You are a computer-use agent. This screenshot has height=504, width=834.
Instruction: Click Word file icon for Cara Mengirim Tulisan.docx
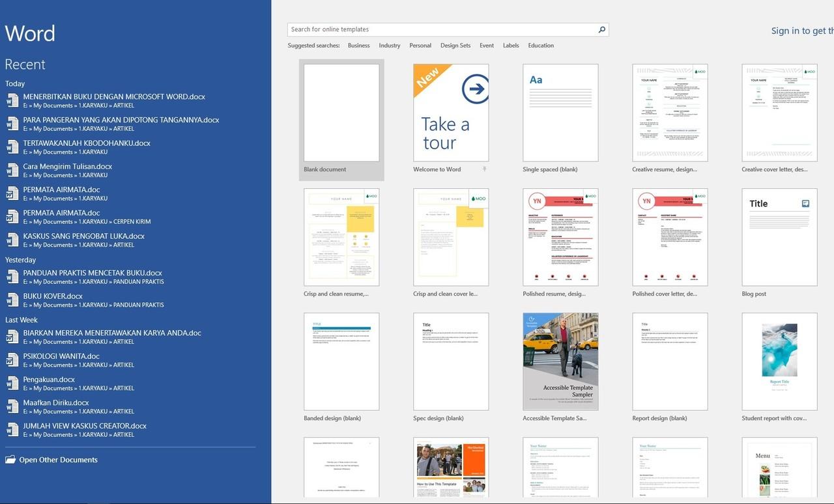[x=12, y=171]
